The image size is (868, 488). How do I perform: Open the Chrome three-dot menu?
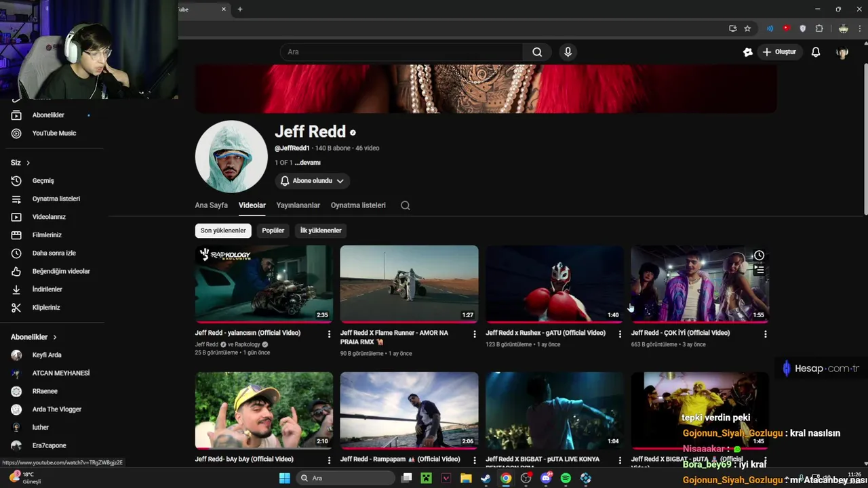click(x=860, y=28)
